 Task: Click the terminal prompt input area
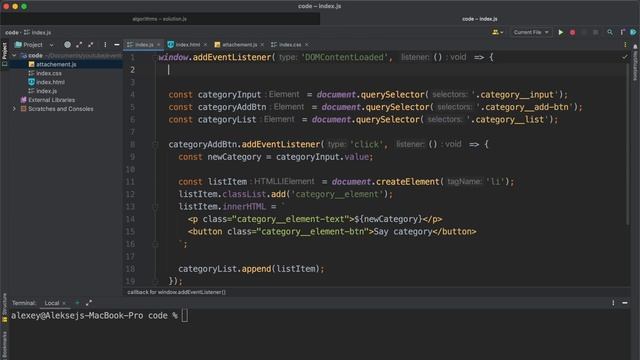[184, 316]
